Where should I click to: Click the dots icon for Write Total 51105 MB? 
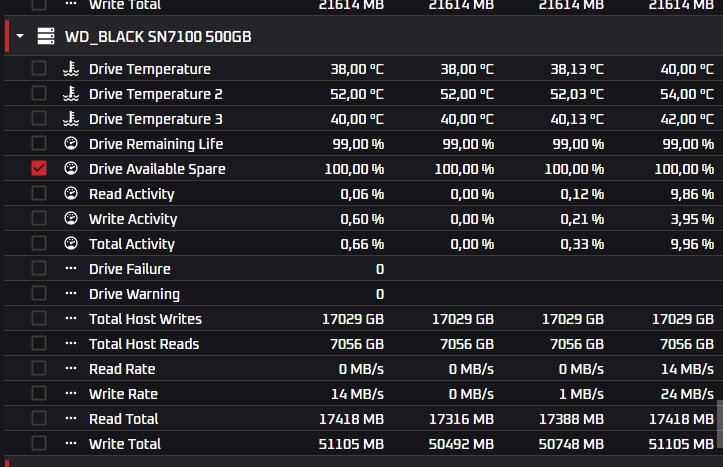71,443
